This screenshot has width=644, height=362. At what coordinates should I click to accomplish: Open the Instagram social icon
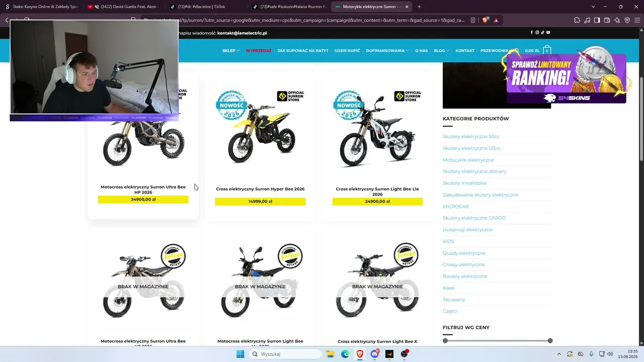pyautogui.click(x=537, y=33)
